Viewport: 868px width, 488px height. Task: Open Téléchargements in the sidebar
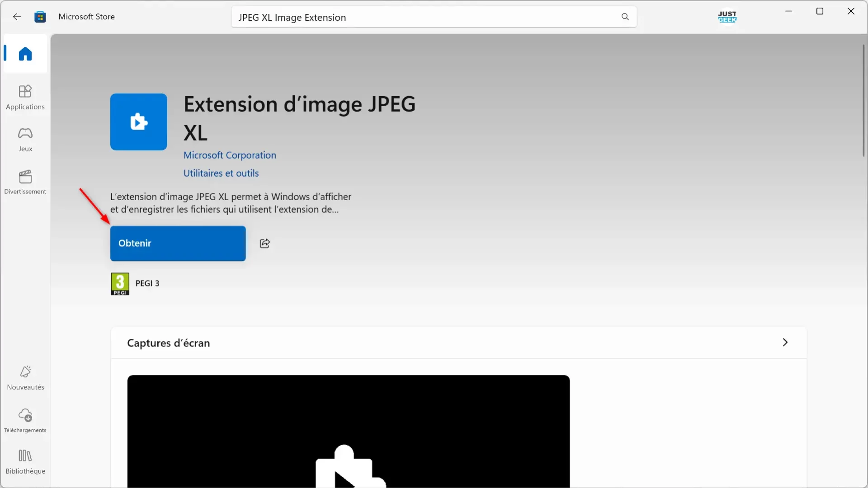coord(25,421)
